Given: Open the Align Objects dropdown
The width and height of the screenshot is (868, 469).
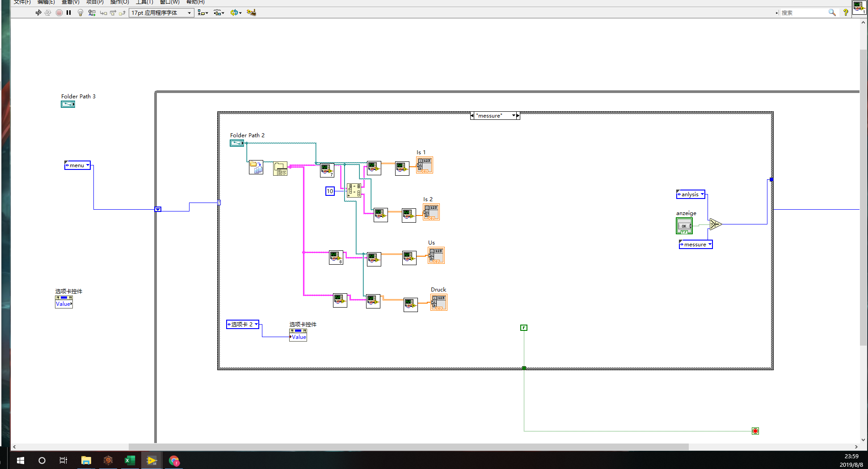Looking at the screenshot, I should click(x=203, y=13).
